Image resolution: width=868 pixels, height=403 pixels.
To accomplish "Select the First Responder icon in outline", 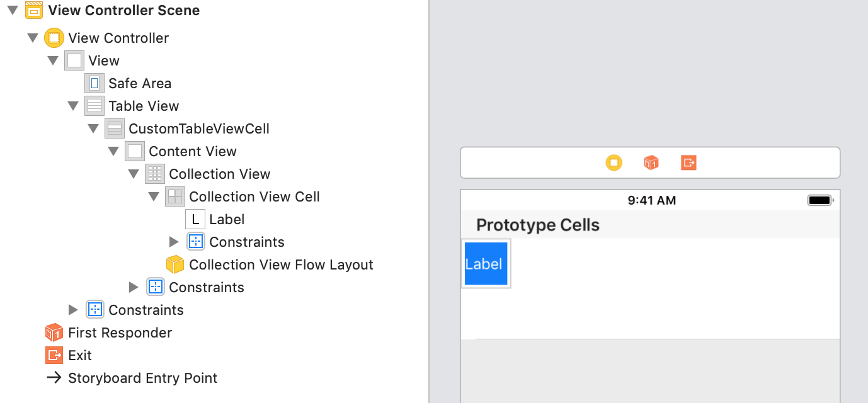I will click(x=54, y=332).
